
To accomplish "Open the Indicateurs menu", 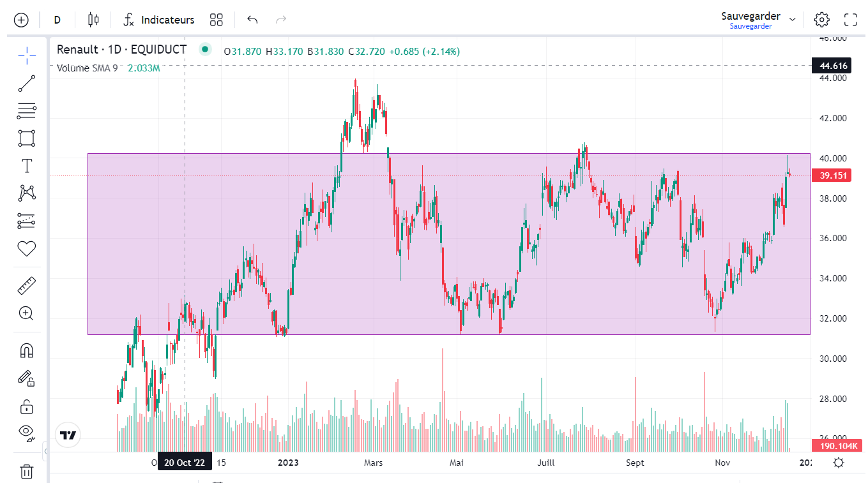I will (x=158, y=20).
